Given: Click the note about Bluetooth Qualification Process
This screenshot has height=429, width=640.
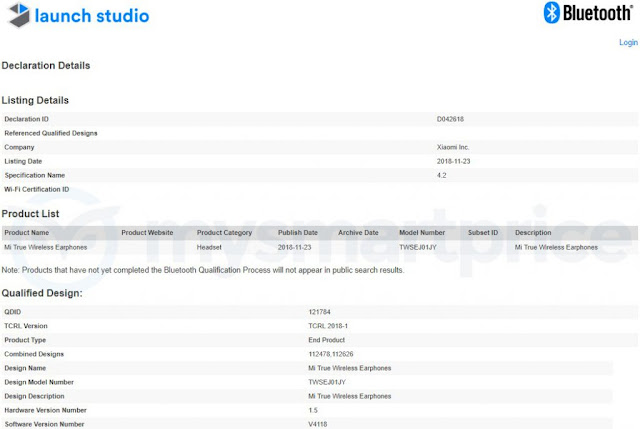Looking at the screenshot, I should [x=203, y=270].
